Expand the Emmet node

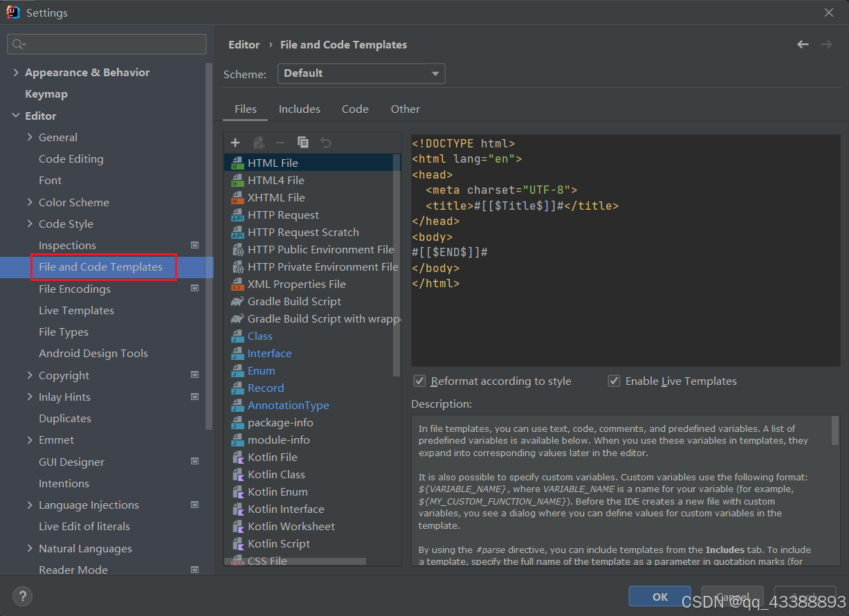[30, 440]
